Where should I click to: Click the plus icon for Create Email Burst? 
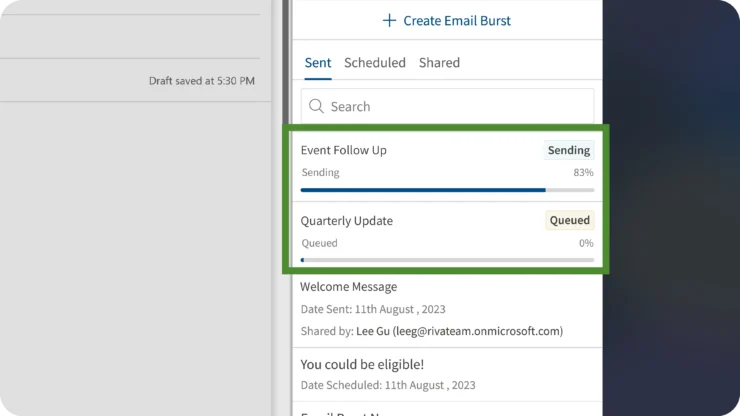click(x=390, y=20)
